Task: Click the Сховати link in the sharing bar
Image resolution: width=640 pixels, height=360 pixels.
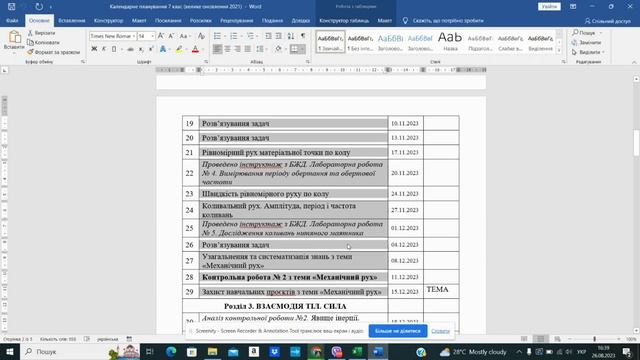Action: click(440, 331)
